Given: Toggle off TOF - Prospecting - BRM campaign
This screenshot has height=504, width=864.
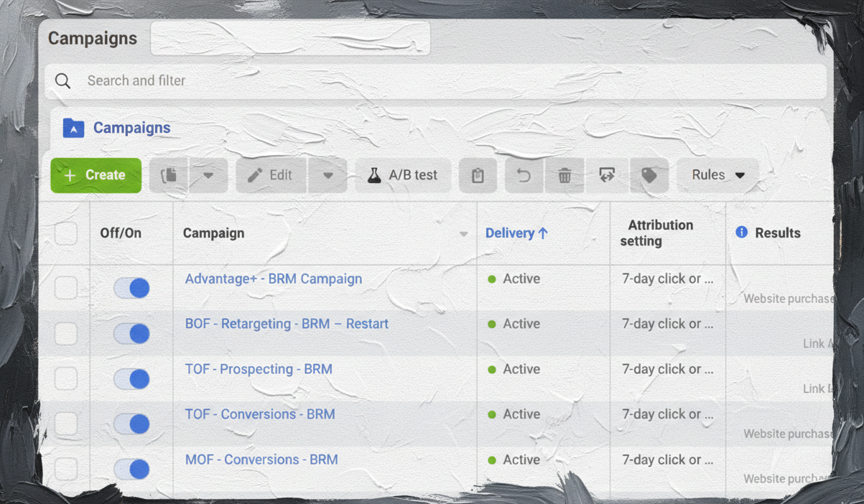Looking at the screenshot, I should coord(131,378).
